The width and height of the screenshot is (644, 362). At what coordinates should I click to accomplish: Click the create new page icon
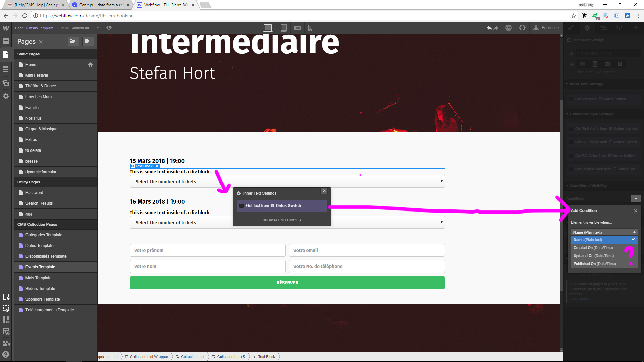[x=88, y=42]
